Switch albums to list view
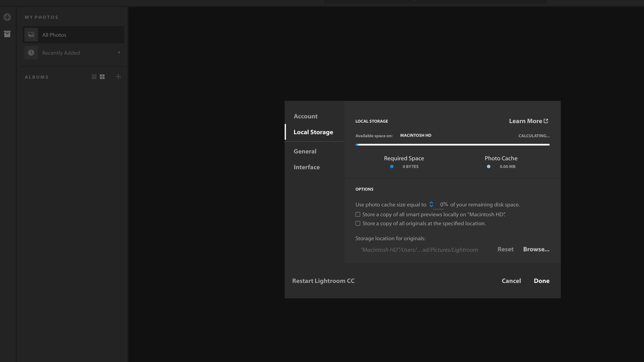 coord(94,77)
